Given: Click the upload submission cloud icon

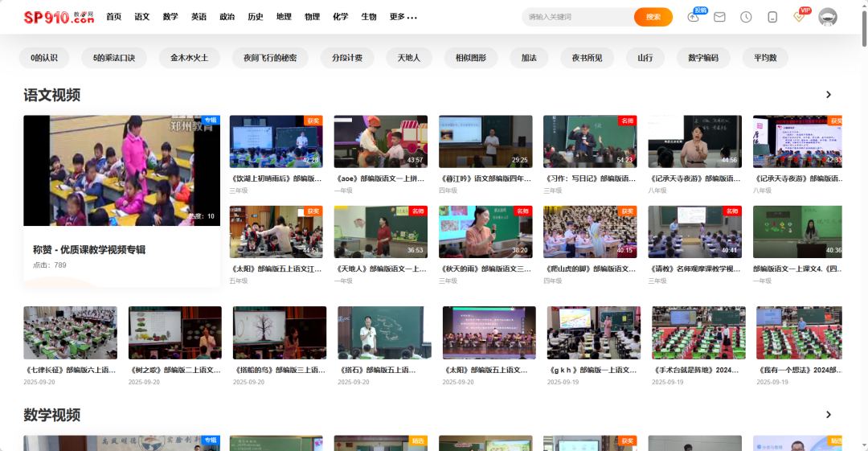Looking at the screenshot, I should coord(694,17).
